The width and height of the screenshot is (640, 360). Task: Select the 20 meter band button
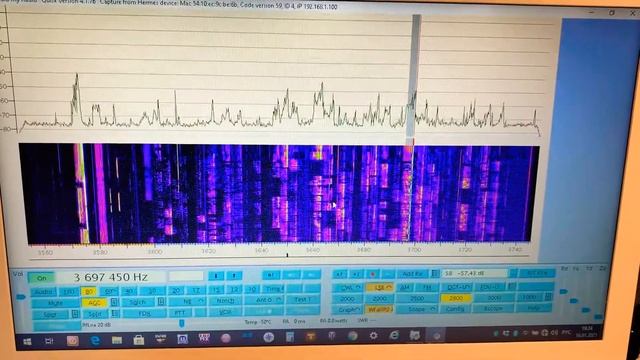[x=176, y=291]
